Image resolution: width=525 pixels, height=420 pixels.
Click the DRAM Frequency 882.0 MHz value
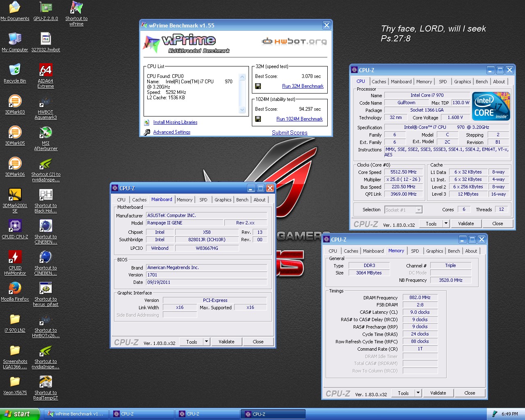pos(420,297)
